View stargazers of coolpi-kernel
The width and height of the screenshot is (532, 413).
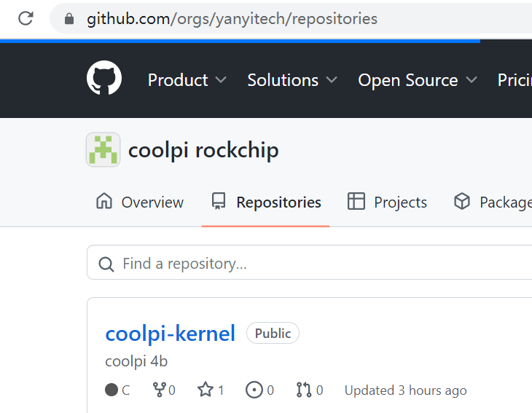[211, 390]
